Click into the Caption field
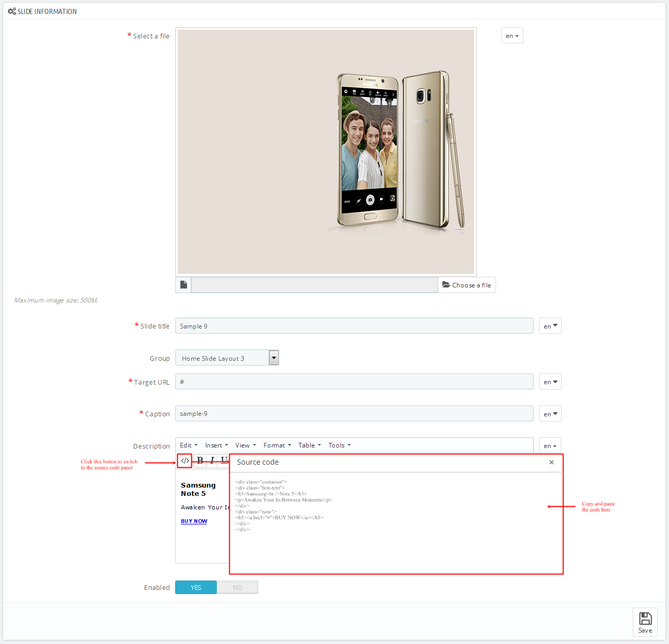 (x=355, y=414)
